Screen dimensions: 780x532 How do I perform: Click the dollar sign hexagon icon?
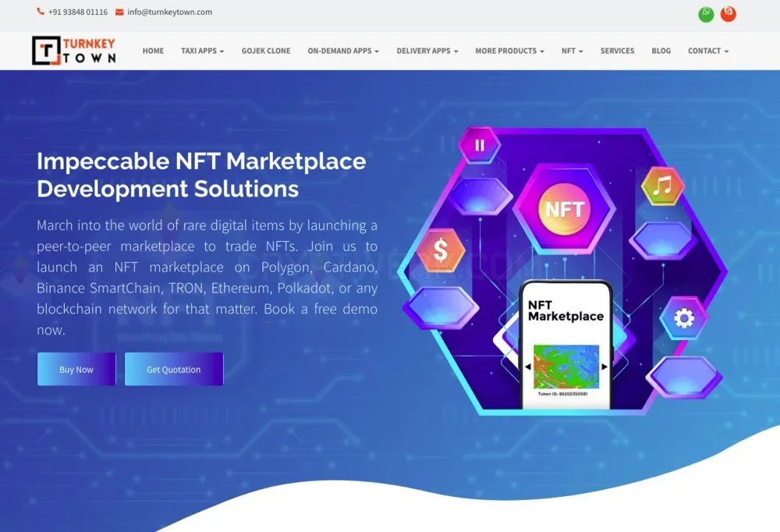(x=441, y=250)
